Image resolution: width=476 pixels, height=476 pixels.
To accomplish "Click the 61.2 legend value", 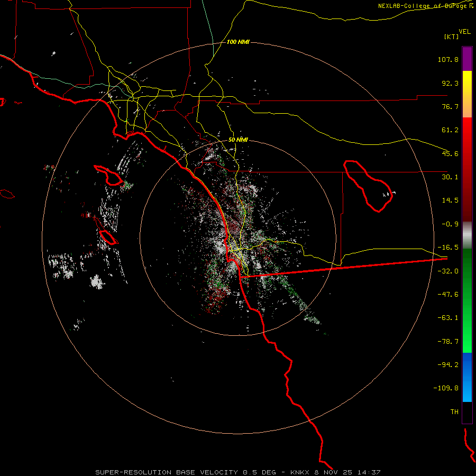I will point(450,130).
